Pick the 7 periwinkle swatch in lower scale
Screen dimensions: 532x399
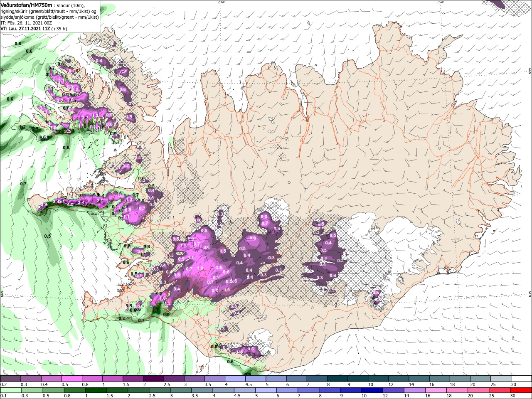pos(309,390)
